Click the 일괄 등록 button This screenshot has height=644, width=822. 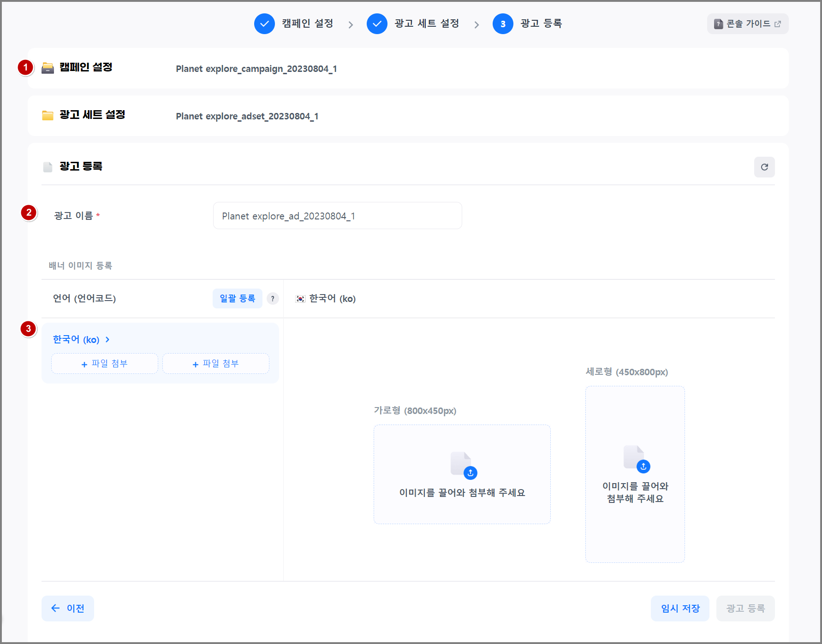238,298
